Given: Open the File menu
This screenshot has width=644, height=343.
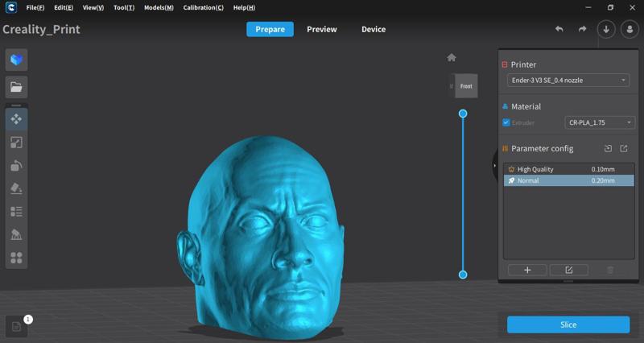Looking at the screenshot, I should click(x=35, y=7).
